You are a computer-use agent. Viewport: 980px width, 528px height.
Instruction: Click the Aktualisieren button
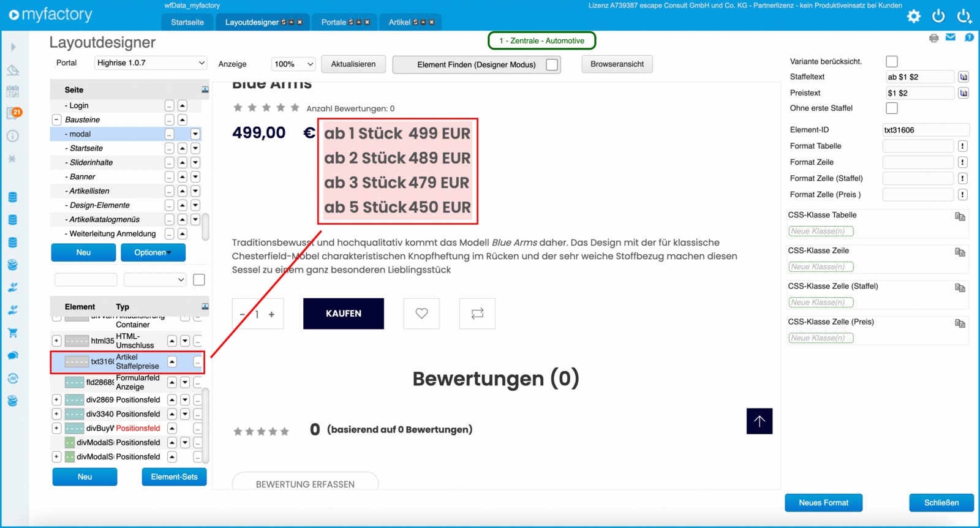click(353, 64)
